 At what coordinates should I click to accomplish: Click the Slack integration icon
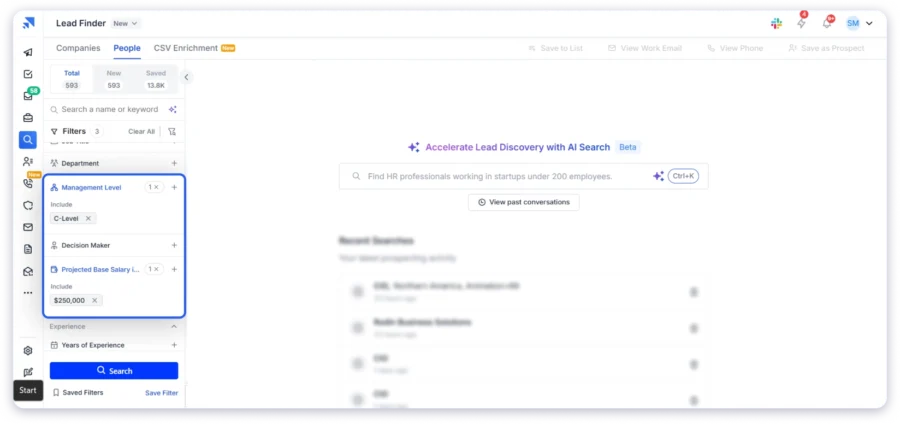point(777,23)
